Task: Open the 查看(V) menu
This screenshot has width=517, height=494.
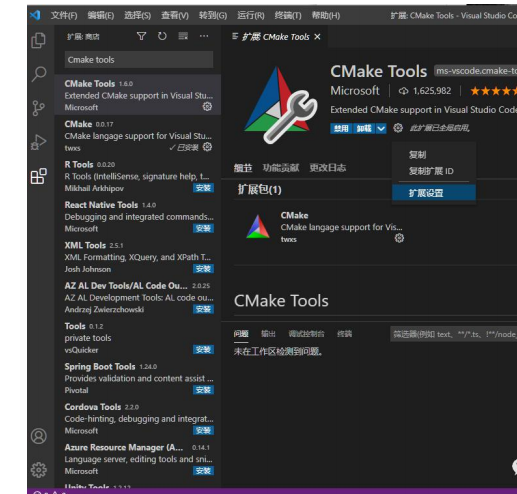Action: click(175, 15)
